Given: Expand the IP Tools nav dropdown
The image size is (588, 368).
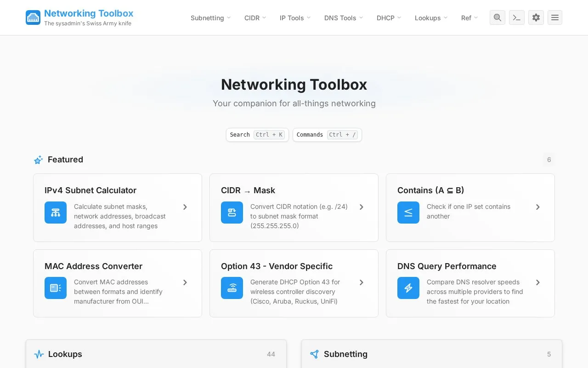Looking at the screenshot, I should (295, 18).
